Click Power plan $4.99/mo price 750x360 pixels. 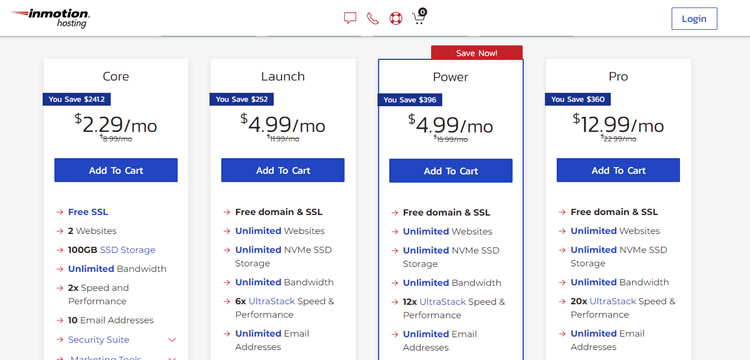pyautogui.click(x=451, y=125)
